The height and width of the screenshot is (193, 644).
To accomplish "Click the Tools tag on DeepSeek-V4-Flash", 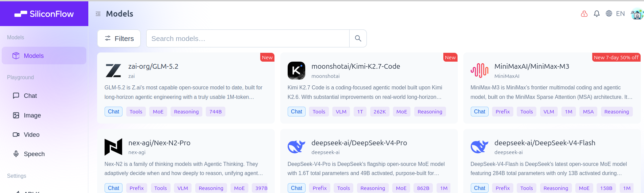I will (527, 188).
